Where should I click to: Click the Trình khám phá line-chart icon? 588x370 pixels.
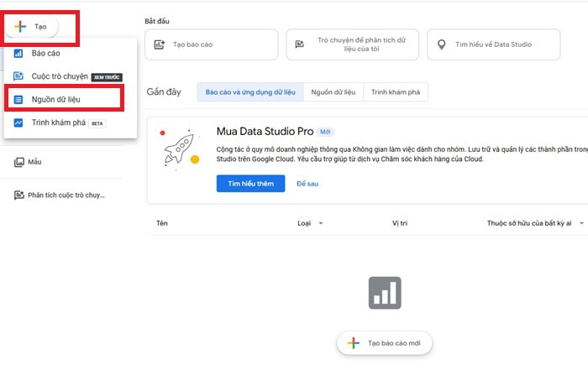tap(18, 122)
